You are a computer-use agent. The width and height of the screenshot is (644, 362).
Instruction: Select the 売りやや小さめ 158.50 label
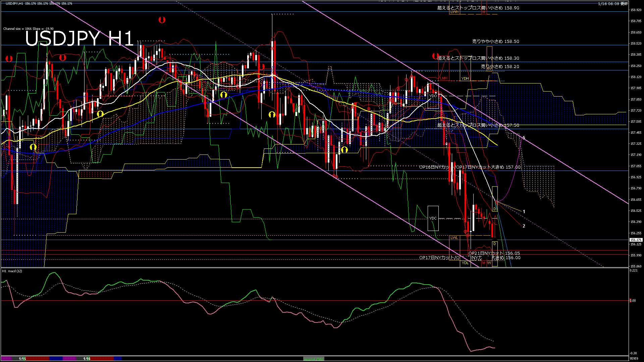tap(495, 41)
